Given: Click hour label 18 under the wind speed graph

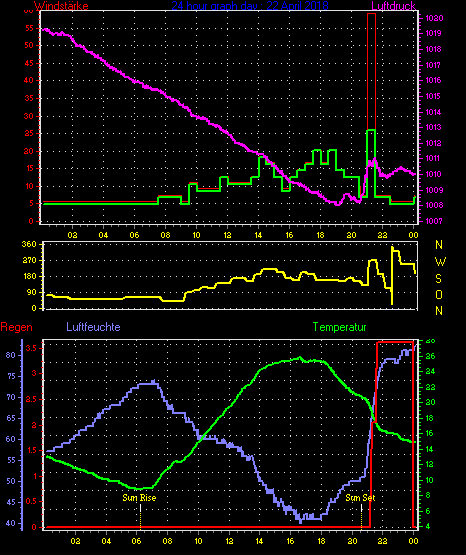Looking at the screenshot, I should pos(320,235).
